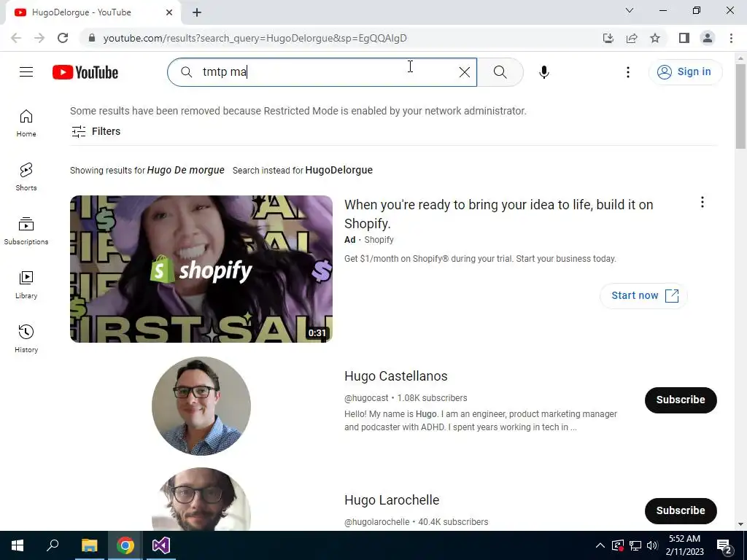Play the Shopify ad thumbnail

[201, 269]
